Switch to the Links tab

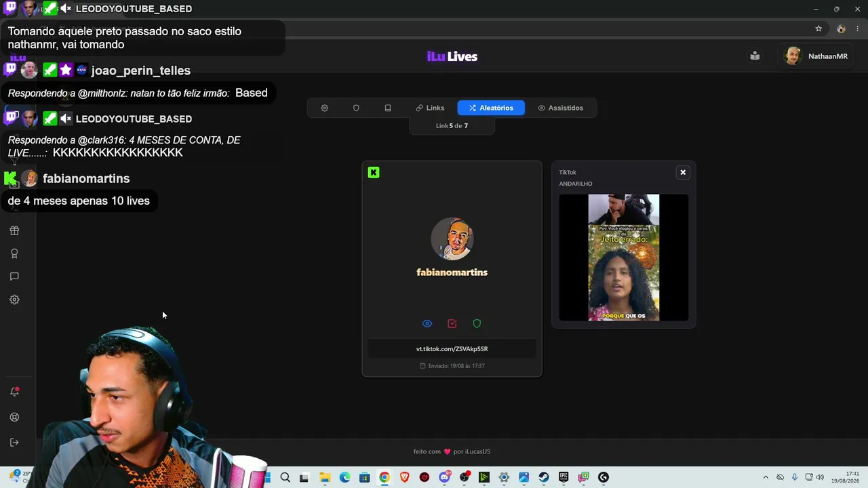coord(430,108)
